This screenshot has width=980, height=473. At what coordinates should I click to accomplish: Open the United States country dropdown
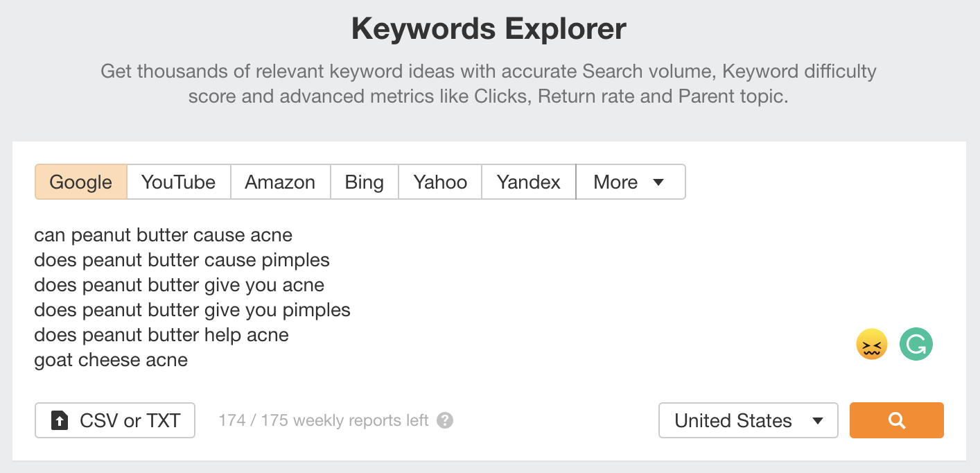[748, 420]
